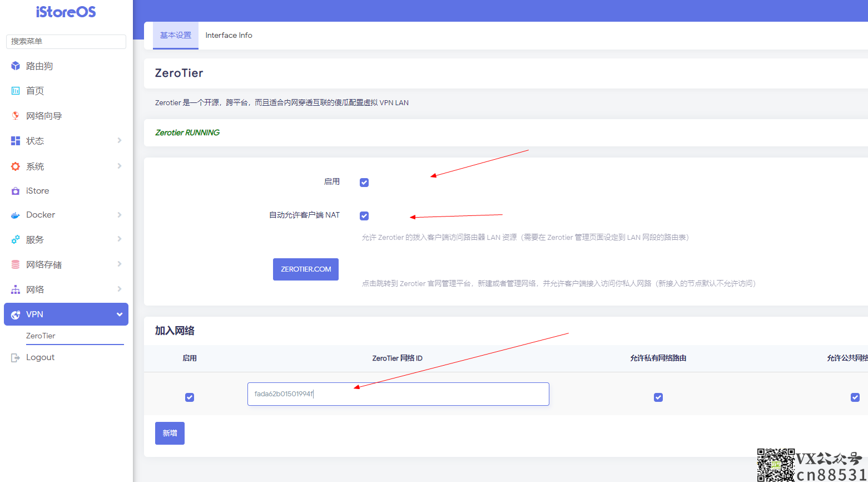Collapse the VPN menu chevron
This screenshot has width=868, height=482.
120,314
